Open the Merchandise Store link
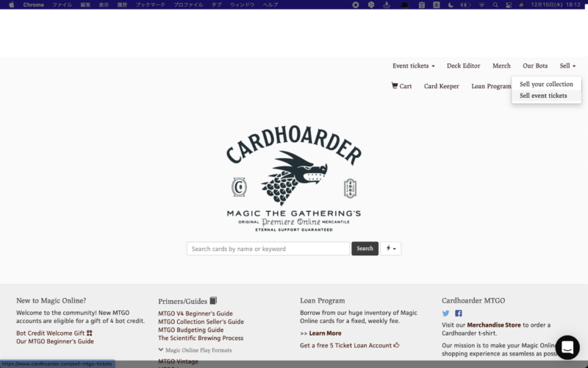 (x=493, y=325)
